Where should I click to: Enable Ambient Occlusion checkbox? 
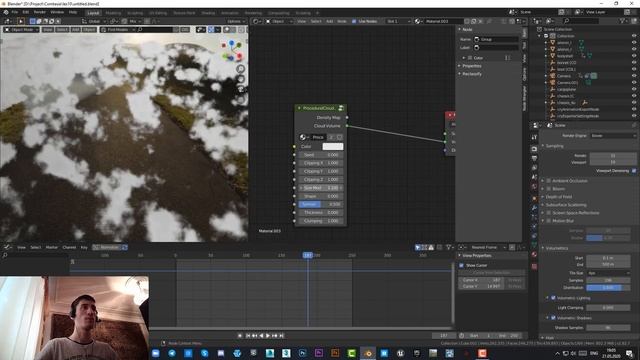pos(549,180)
